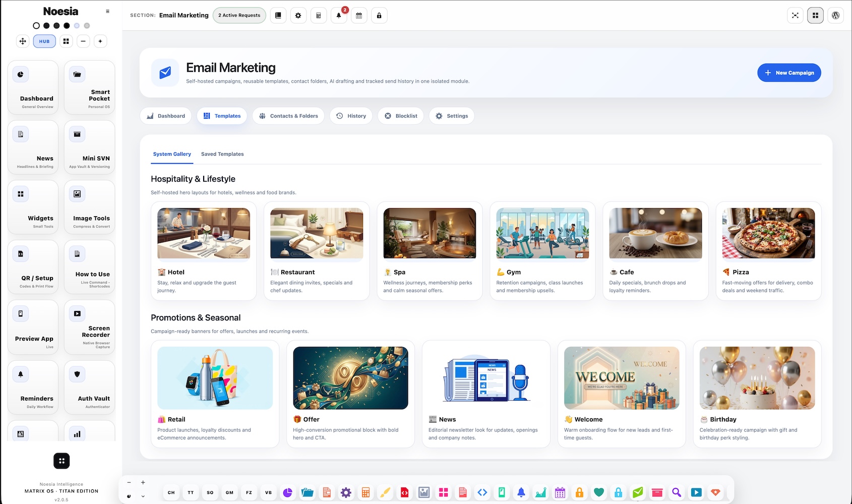This screenshot has width=852, height=504.
Task: Open the paintbrush dock icon
Action: [385, 492]
